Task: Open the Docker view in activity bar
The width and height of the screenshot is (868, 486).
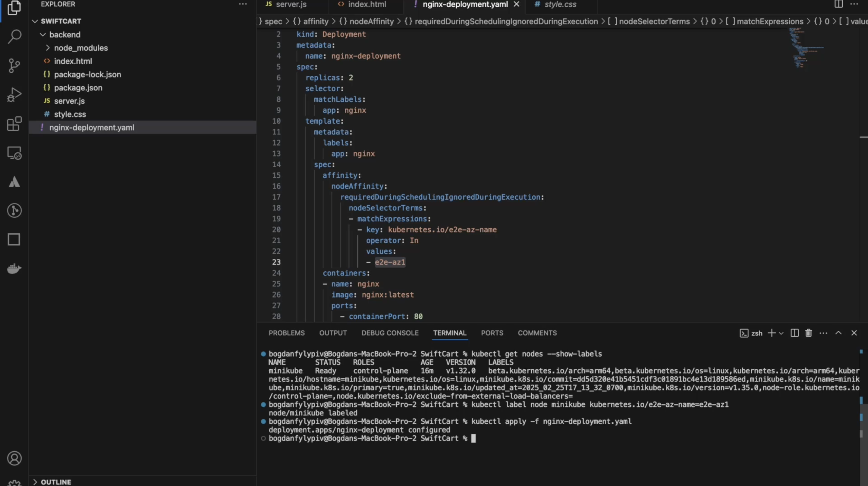Action: pyautogui.click(x=14, y=269)
